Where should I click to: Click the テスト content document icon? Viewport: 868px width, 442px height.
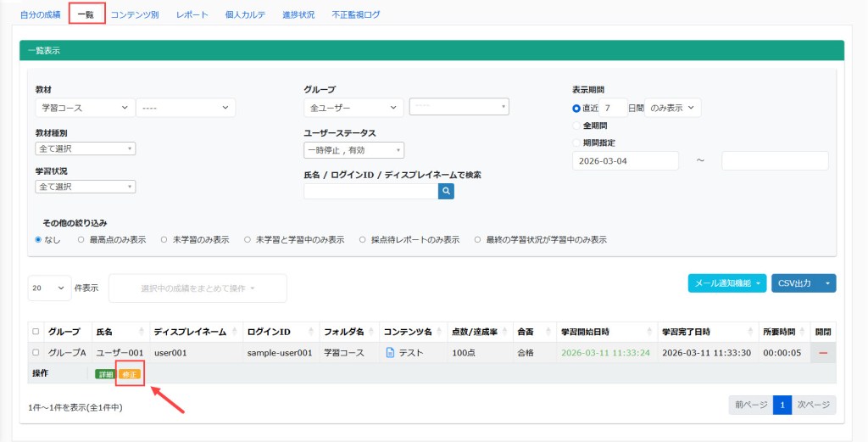tap(390, 352)
